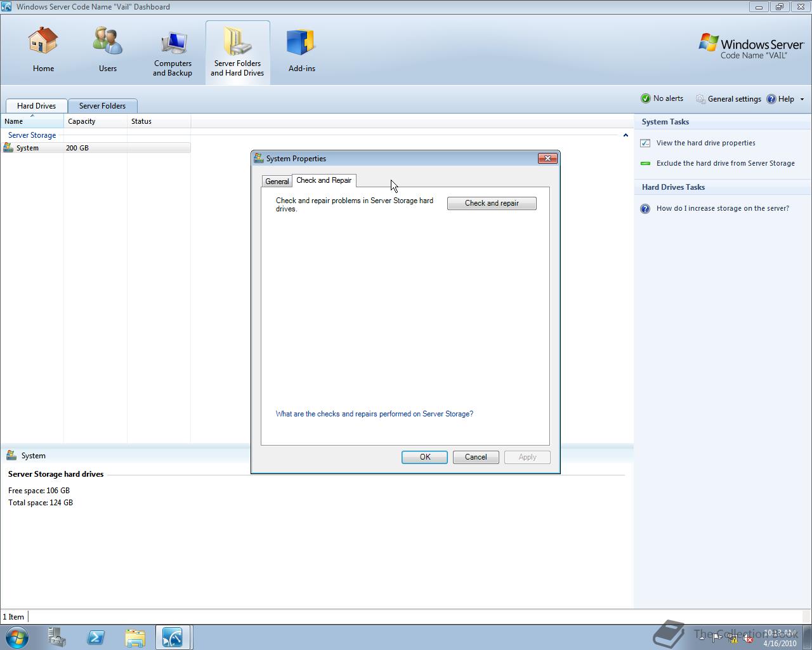812x650 pixels.
Task: Sort by the Capacity column header
Action: click(95, 121)
